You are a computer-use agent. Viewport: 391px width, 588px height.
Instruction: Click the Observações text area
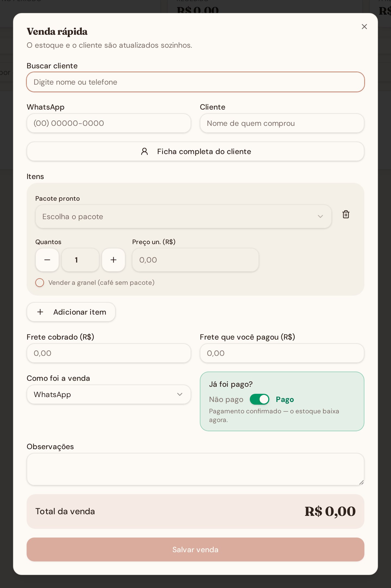[195, 469]
